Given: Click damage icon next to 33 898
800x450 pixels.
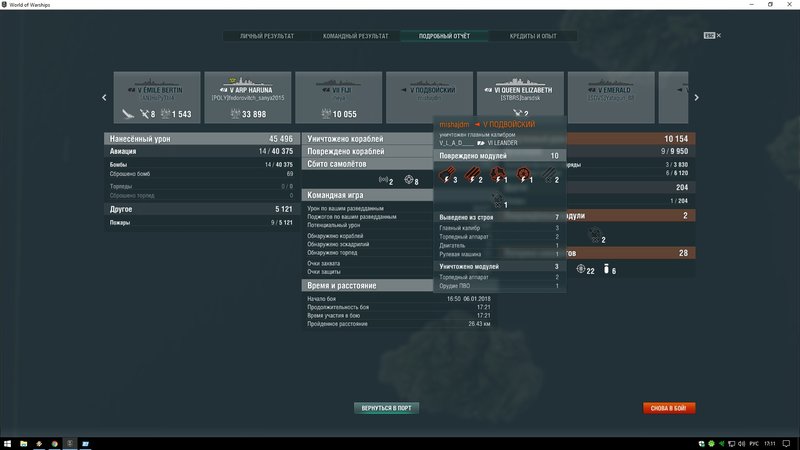Looking at the screenshot, I should 235,114.
